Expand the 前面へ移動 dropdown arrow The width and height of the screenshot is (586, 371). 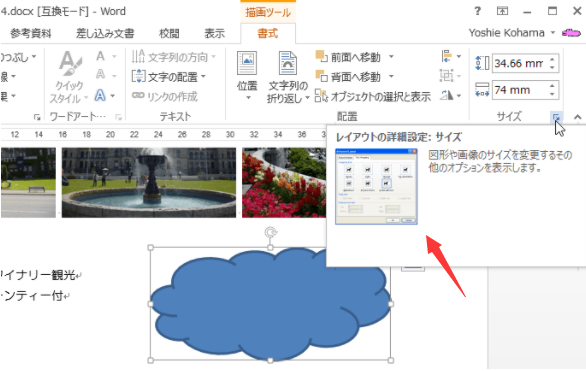pos(391,57)
